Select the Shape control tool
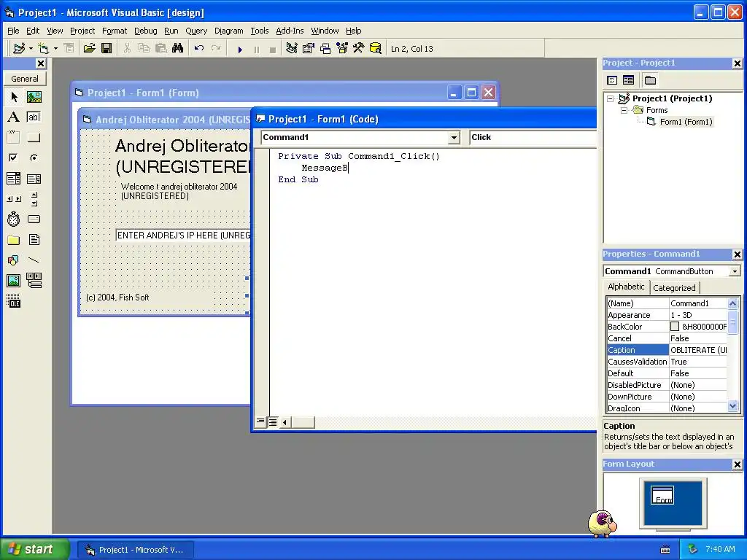The height and width of the screenshot is (560, 747). [x=14, y=260]
